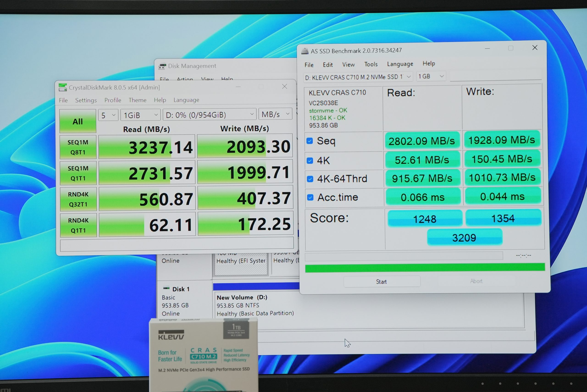The image size is (587, 392).
Task: Run the RND4K Q32T1 test button
Action: (x=78, y=199)
